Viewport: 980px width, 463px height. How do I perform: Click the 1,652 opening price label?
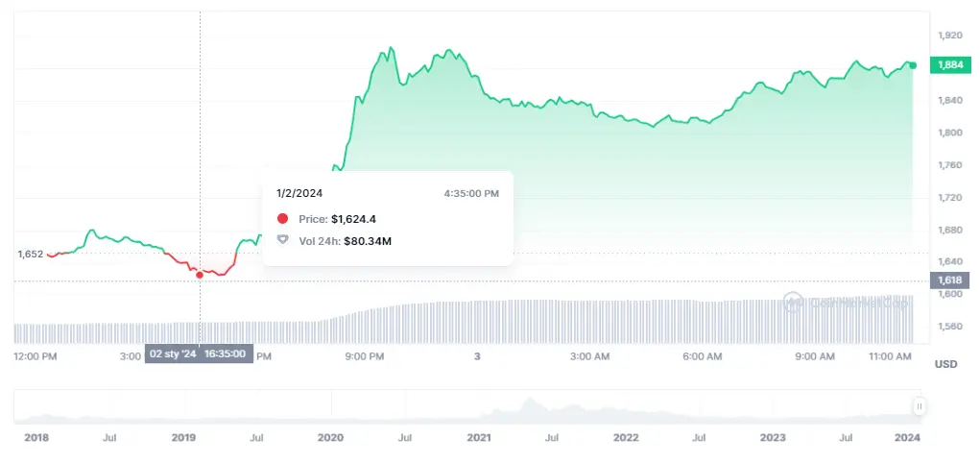31,254
